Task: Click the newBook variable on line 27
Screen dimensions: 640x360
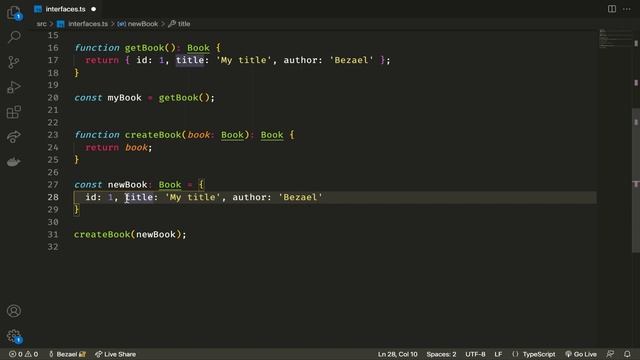Action: 127,184
